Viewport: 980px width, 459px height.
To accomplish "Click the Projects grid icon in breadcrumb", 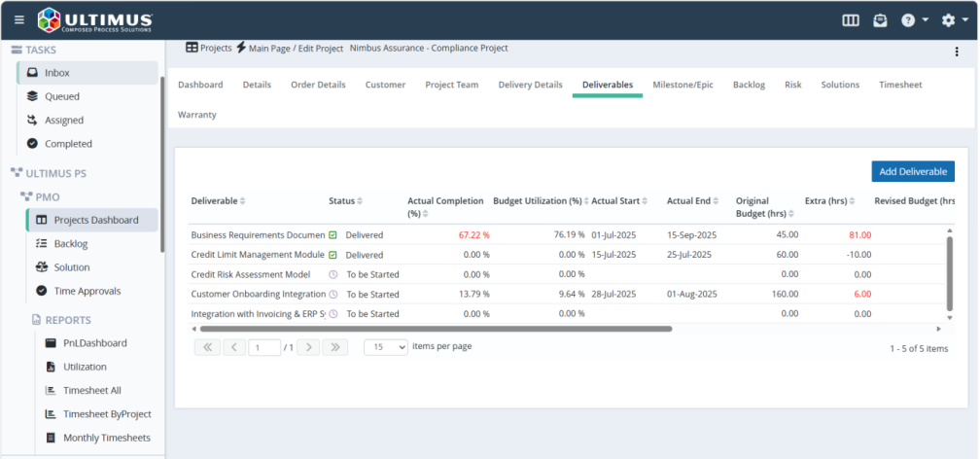I will coord(192,48).
